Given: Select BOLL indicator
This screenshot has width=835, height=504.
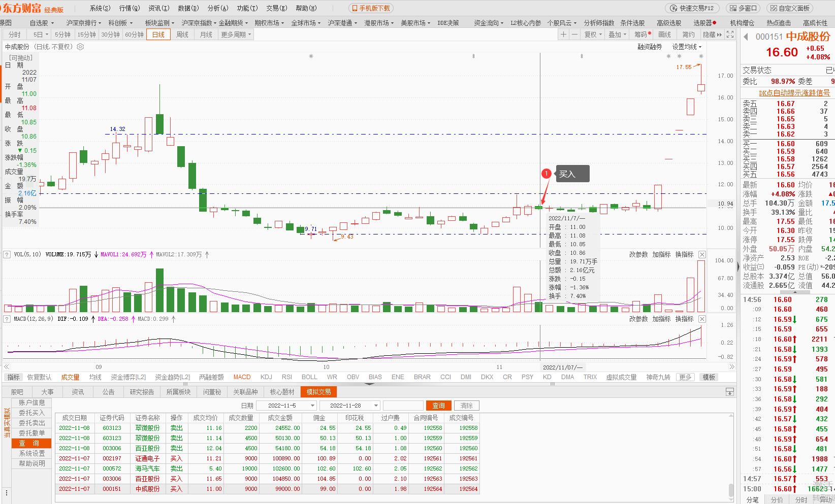Looking at the screenshot, I should click(x=309, y=377).
